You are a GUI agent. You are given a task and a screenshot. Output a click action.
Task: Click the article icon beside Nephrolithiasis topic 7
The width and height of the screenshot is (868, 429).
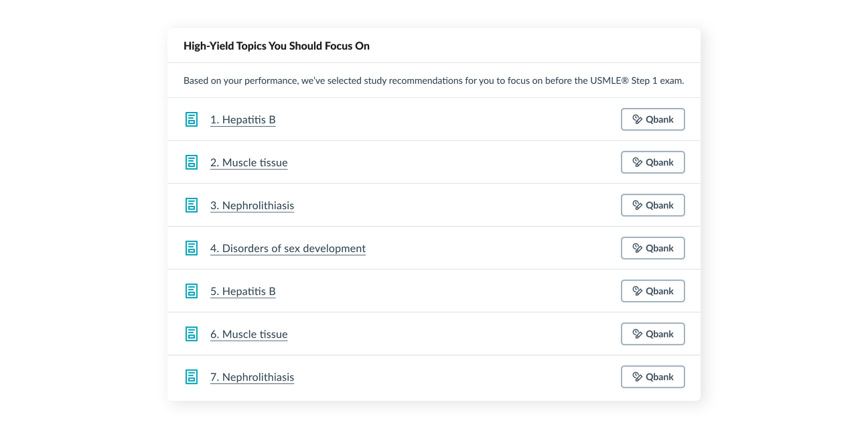(x=192, y=377)
